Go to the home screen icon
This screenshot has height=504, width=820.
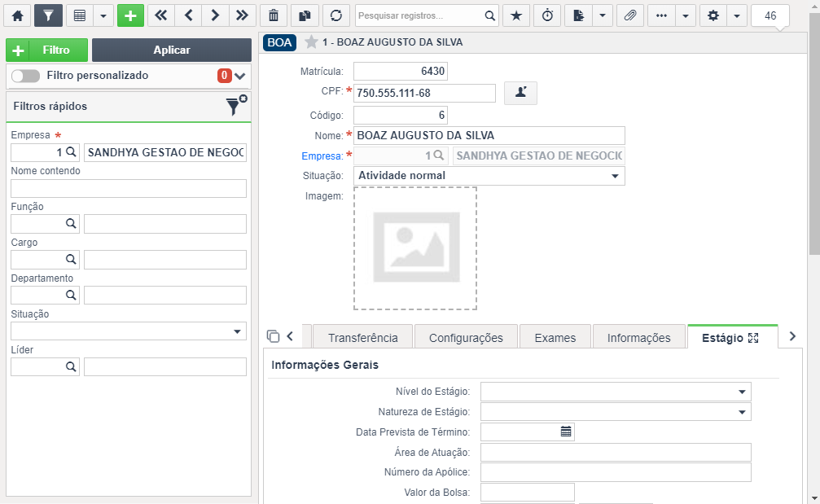click(17, 15)
